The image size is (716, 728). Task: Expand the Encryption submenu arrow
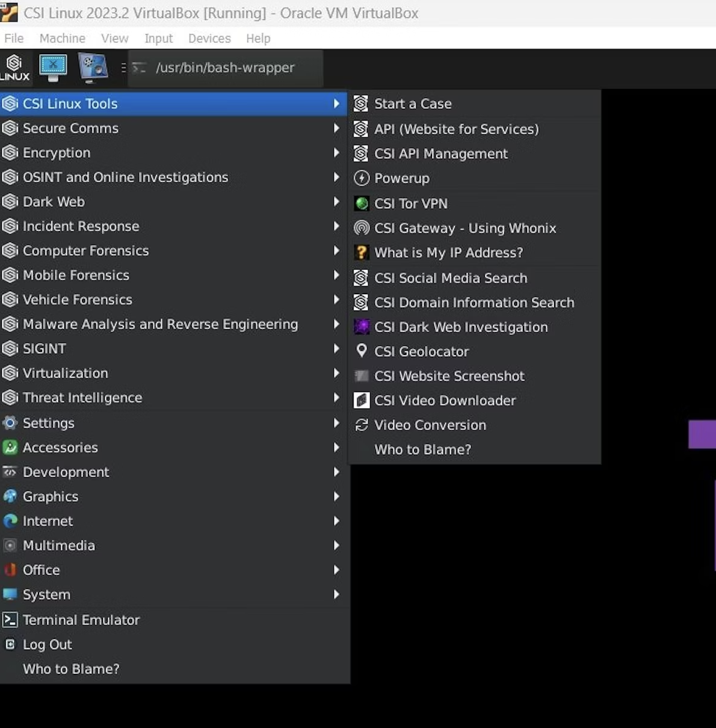pyautogui.click(x=336, y=153)
